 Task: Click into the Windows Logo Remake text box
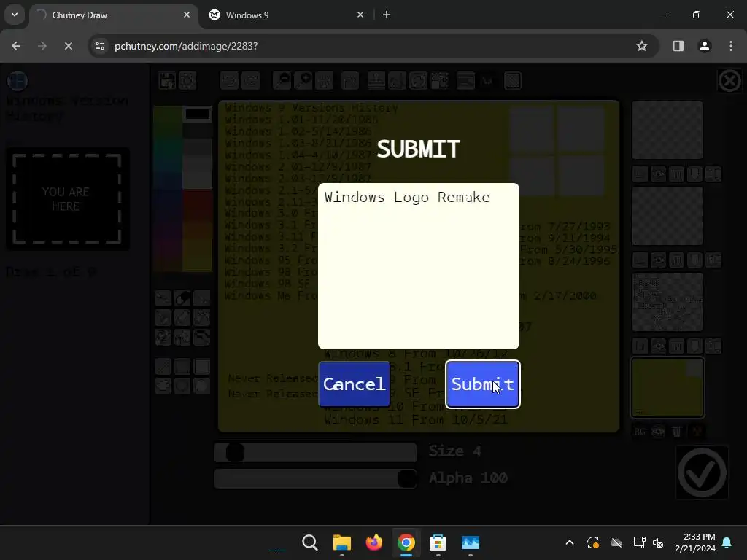click(418, 265)
